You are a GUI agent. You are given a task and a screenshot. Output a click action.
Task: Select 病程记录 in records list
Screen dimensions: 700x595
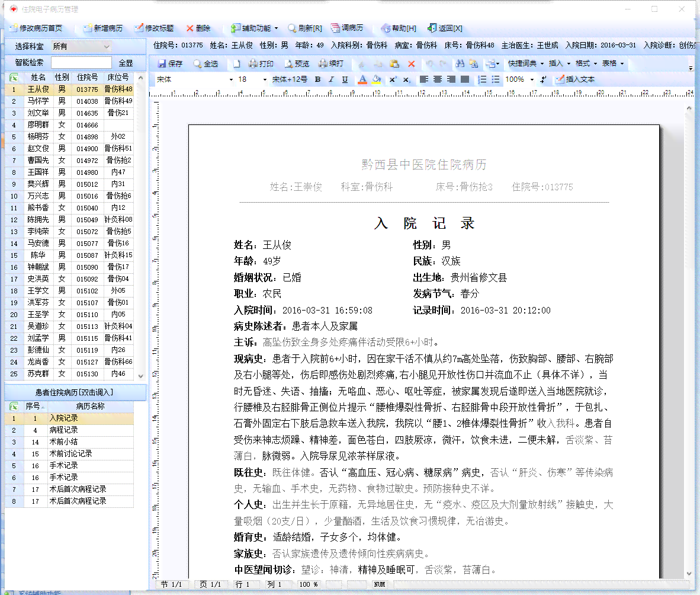click(x=69, y=430)
